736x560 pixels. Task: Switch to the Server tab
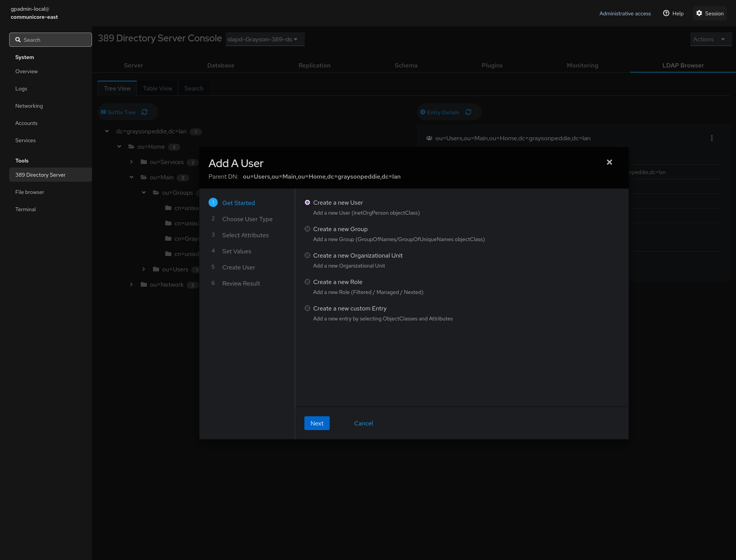(x=133, y=65)
